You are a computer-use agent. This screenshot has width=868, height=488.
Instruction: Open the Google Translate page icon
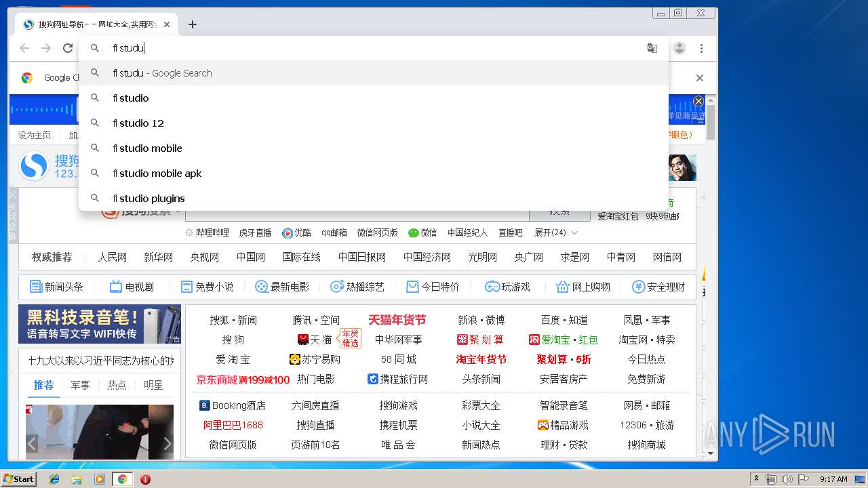point(652,48)
